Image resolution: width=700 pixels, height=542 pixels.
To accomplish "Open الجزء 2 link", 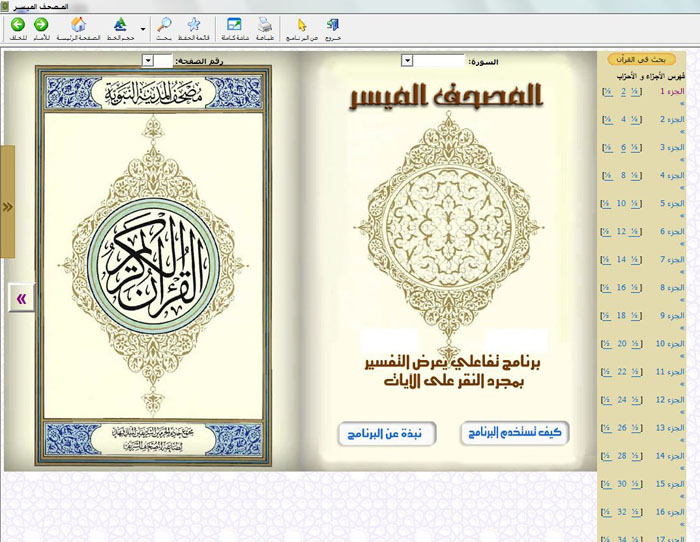I will (x=673, y=120).
